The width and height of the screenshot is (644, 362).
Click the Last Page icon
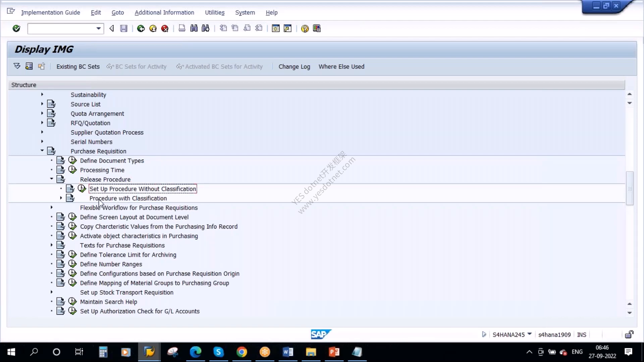click(259, 28)
